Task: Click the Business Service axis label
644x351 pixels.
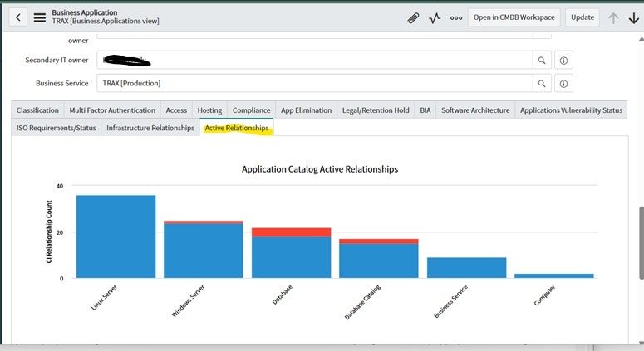Action: coord(450,301)
